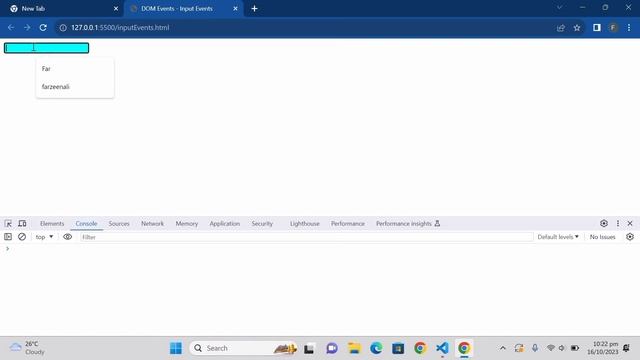Click the microphone tray icon
Screen dimensions: 640x360
pyautogui.click(x=535, y=348)
